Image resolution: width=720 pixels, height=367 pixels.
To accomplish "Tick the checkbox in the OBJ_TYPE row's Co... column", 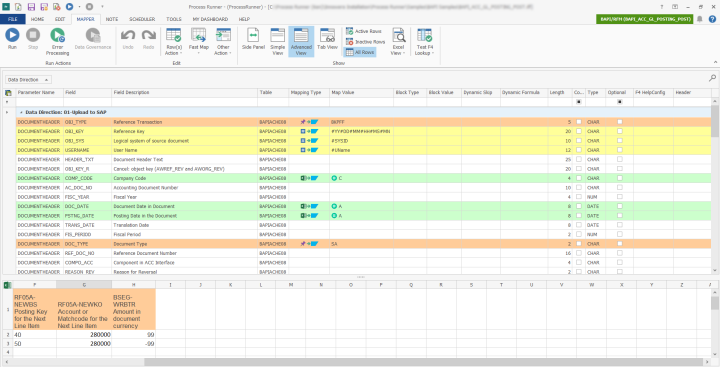I will point(579,122).
